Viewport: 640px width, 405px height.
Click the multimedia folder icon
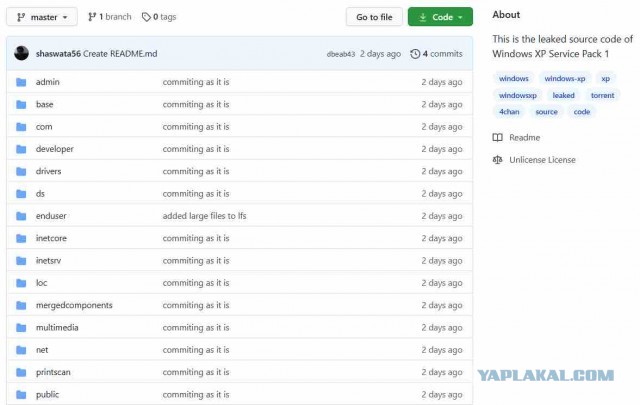(21, 328)
